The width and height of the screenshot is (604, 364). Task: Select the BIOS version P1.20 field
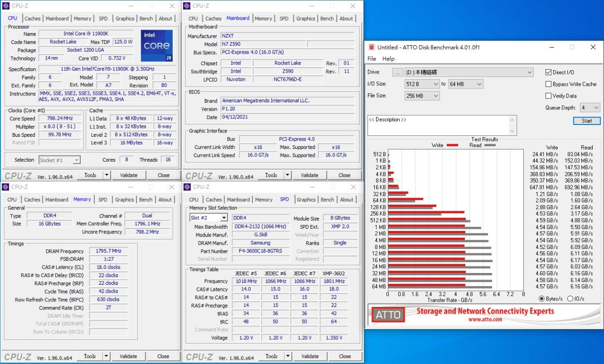[x=287, y=109]
